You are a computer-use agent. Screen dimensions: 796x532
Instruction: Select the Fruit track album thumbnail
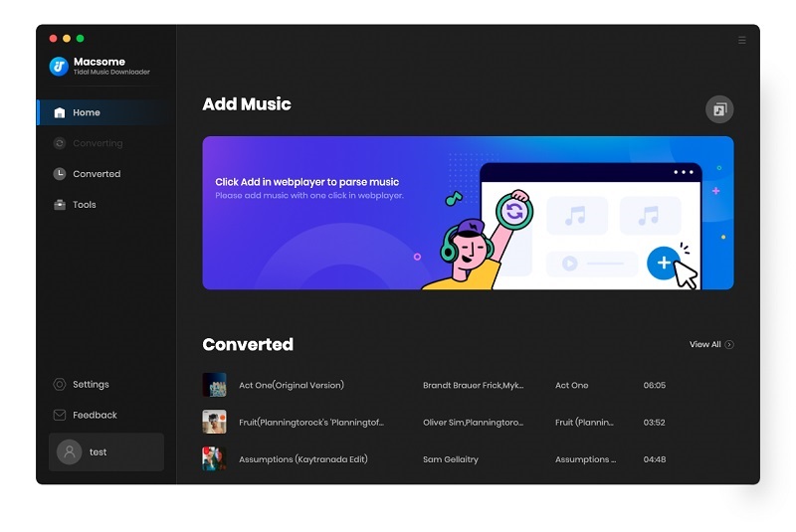pyautogui.click(x=214, y=422)
